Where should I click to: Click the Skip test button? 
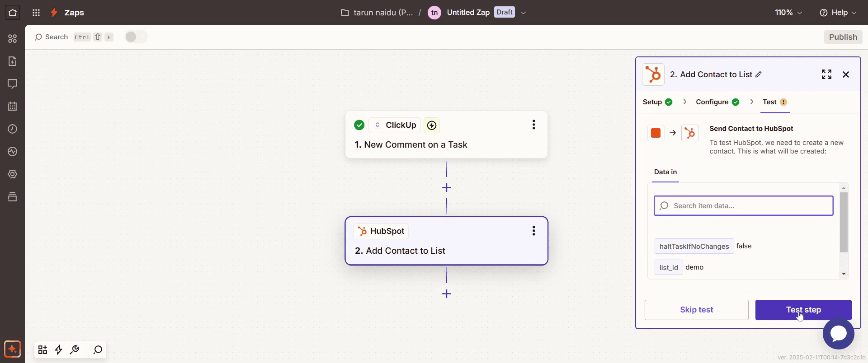(x=696, y=310)
